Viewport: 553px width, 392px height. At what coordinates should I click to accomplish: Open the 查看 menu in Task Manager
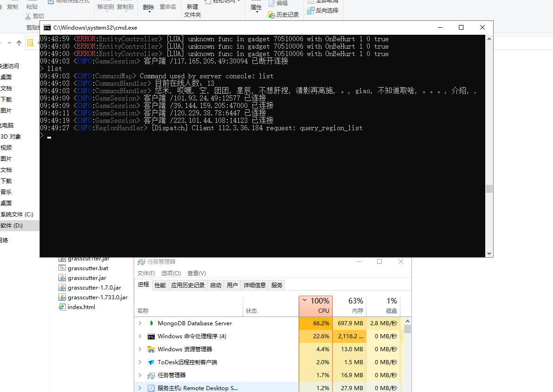coord(196,273)
